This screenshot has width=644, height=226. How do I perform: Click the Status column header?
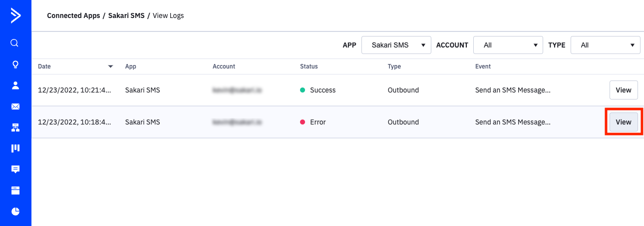(309, 66)
